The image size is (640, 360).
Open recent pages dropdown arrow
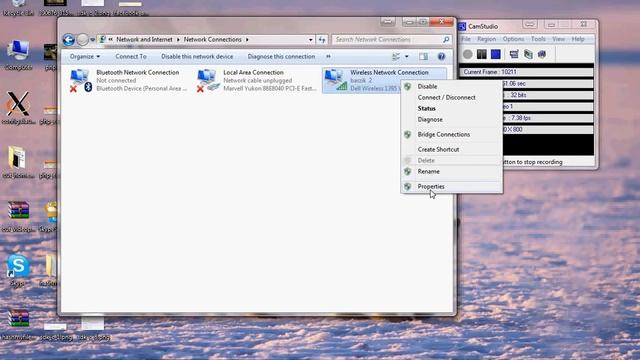click(x=93, y=40)
